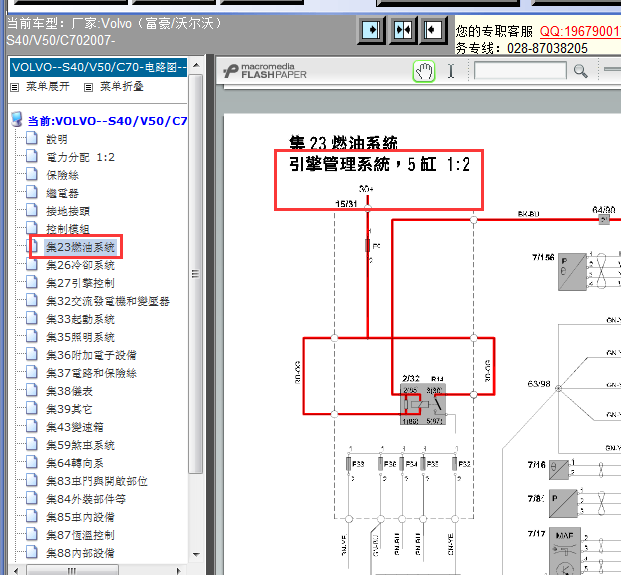
Task: Click the 2/32 relay component in the diagram
Action: click(423, 404)
